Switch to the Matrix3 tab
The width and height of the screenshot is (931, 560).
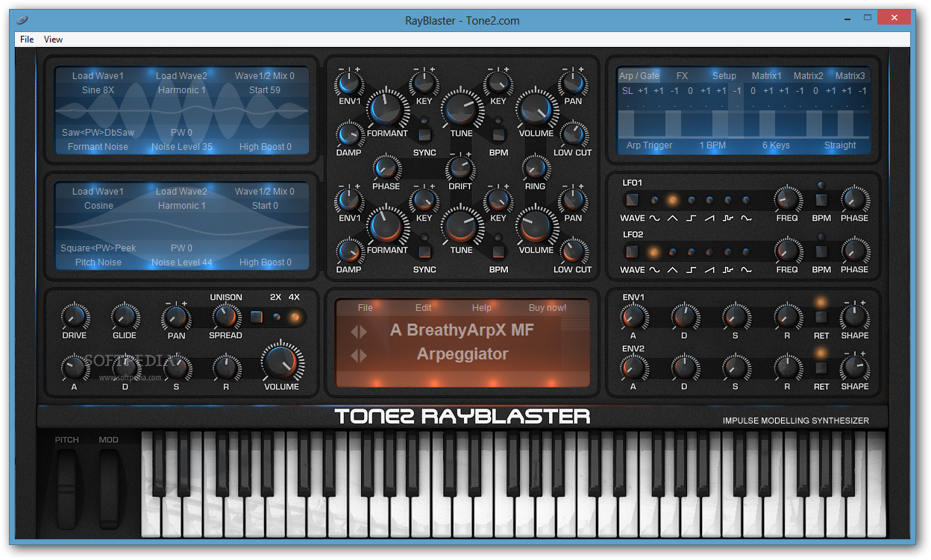pos(850,76)
